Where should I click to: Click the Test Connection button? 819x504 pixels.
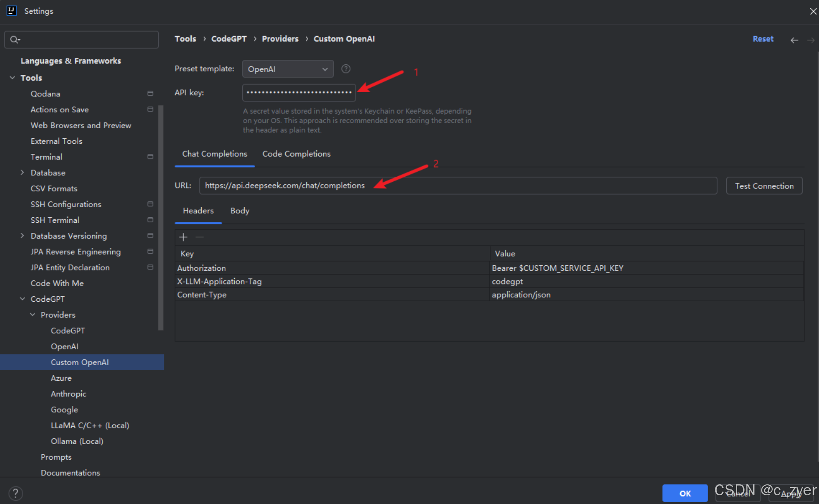coord(764,186)
